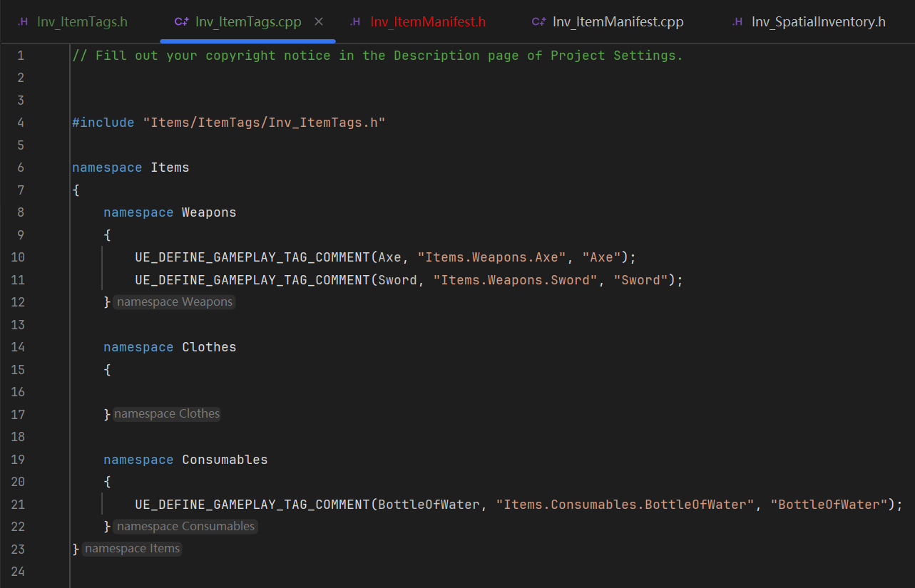Click line number 21 in the gutter
Screen dimensions: 915x588
[x=17, y=505]
